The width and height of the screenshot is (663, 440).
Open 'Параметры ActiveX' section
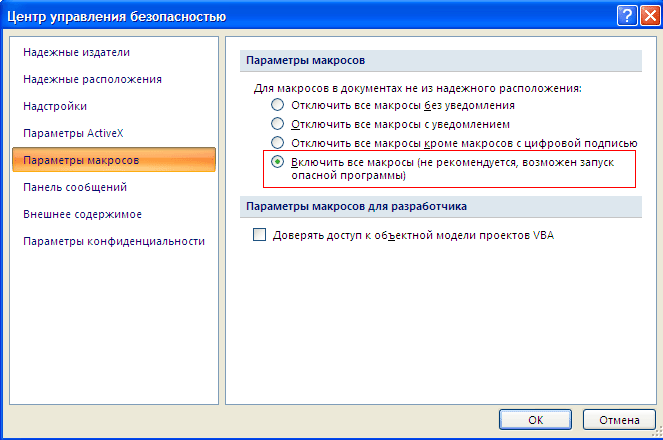tap(73, 133)
